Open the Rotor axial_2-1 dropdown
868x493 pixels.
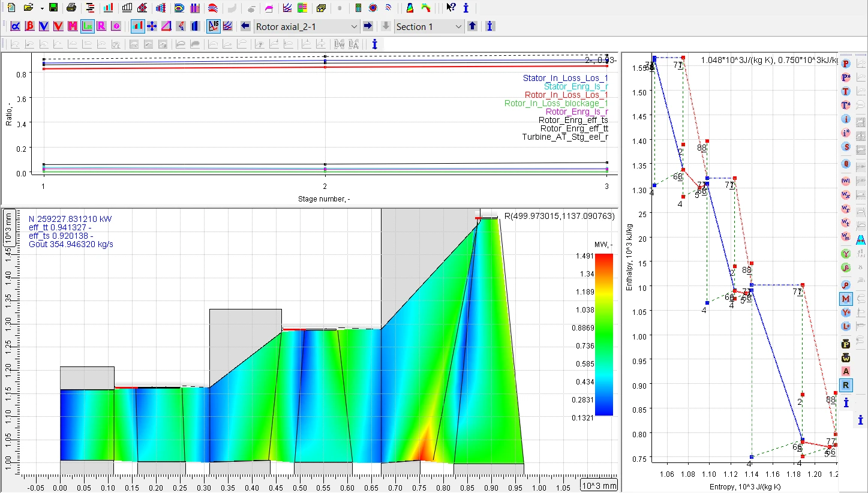[x=354, y=26]
